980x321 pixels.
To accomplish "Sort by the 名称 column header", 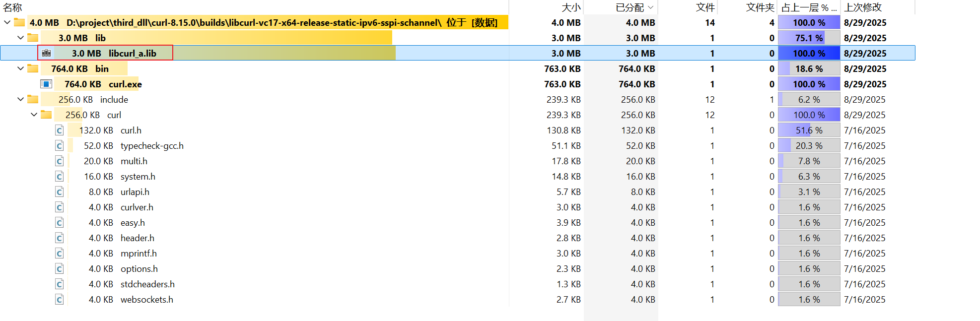I will pos(12,7).
